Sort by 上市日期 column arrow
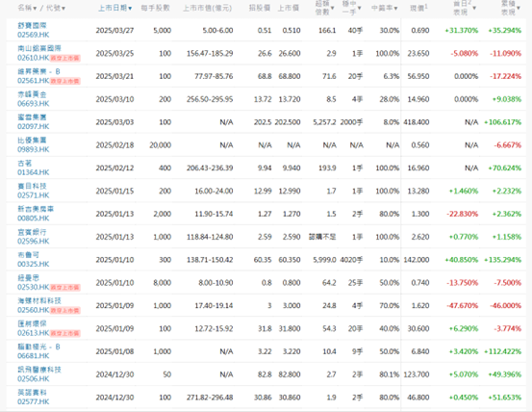This screenshot has height=412, width=532. [x=130, y=8]
